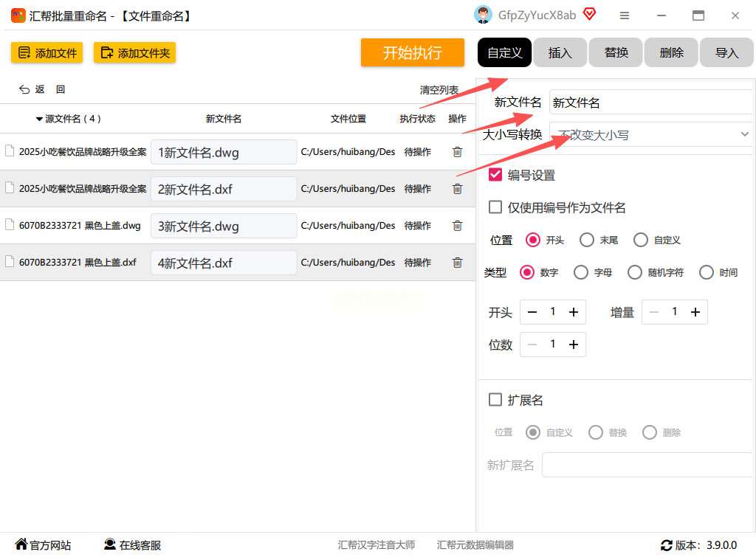Viewport: 756px width, 557px height.
Task: Click the 添加文件夹 button
Action: click(134, 52)
